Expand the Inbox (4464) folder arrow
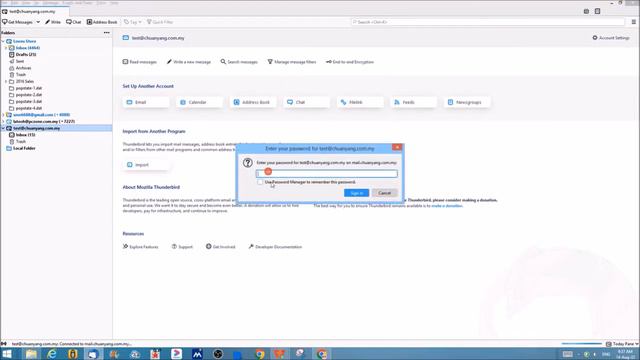This screenshot has width=640, height=360. coord(6,48)
